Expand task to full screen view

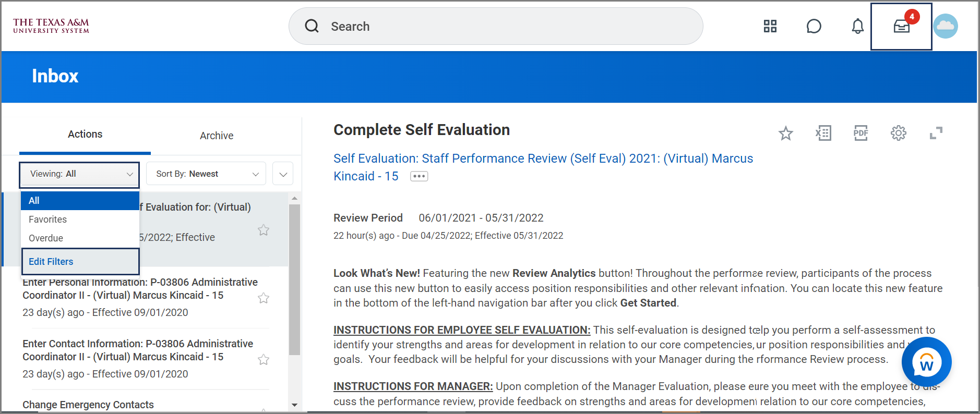936,133
